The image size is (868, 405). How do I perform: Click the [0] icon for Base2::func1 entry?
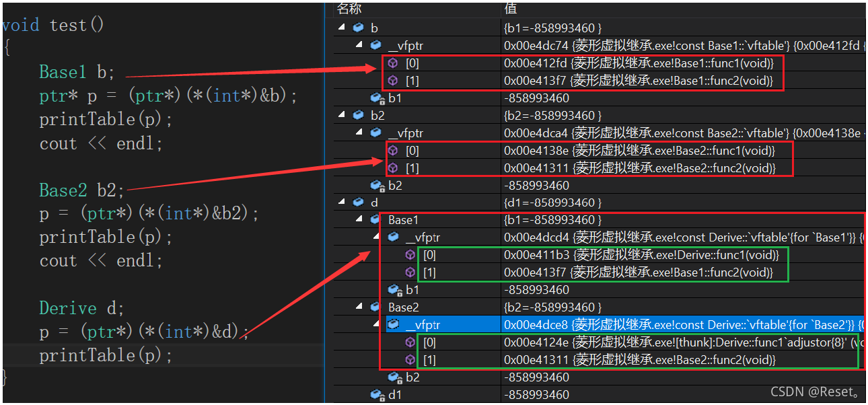tap(393, 150)
